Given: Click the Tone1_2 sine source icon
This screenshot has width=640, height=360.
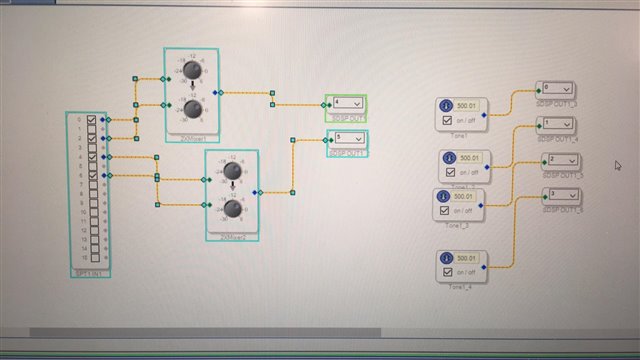Looking at the screenshot, I should (x=449, y=158).
